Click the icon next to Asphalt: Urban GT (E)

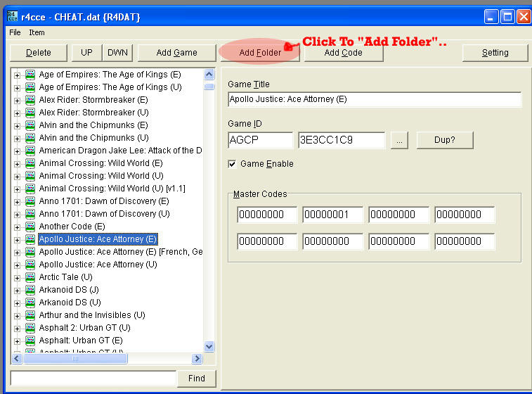click(30, 341)
